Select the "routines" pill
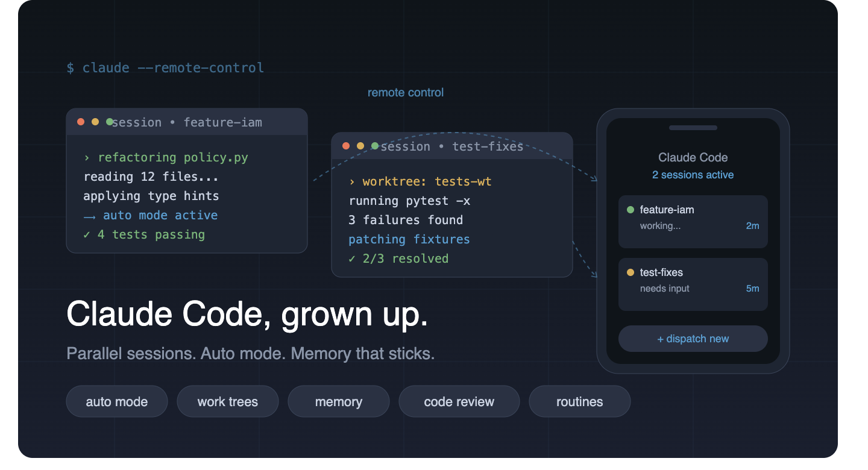 click(x=580, y=401)
